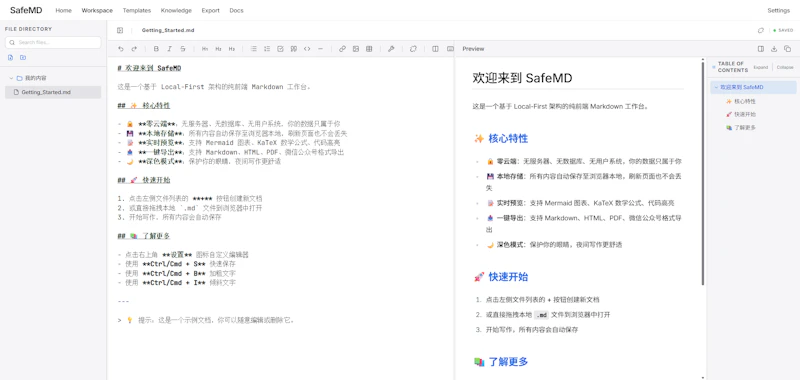Viewport: 800px width, 380px height.
Task: Insert a task checklist
Action: [280, 49]
